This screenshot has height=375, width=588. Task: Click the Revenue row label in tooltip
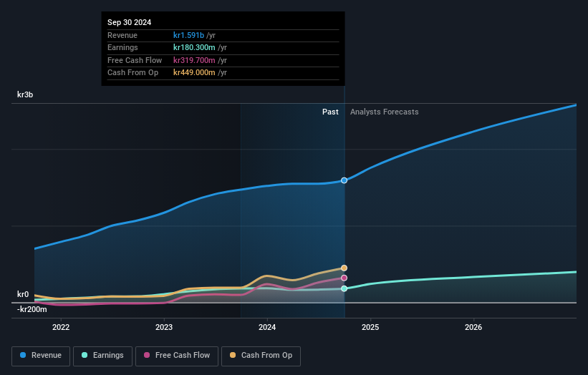(x=122, y=35)
